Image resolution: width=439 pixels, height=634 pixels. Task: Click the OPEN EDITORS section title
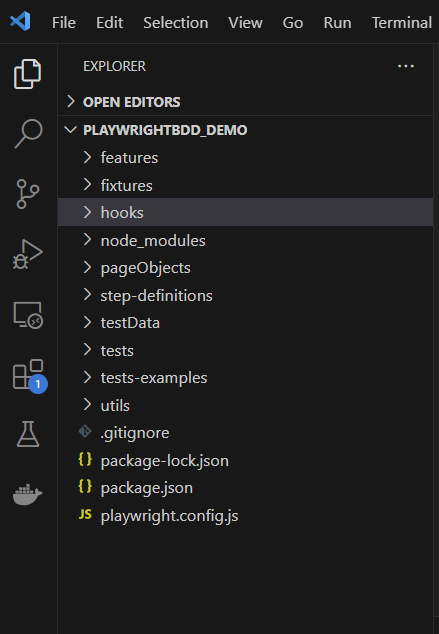(x=132, y=102)
